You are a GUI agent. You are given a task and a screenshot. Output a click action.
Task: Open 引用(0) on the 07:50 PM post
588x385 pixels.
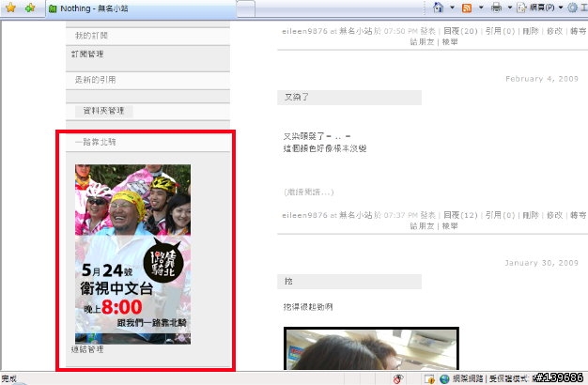[x=501, y=31]
